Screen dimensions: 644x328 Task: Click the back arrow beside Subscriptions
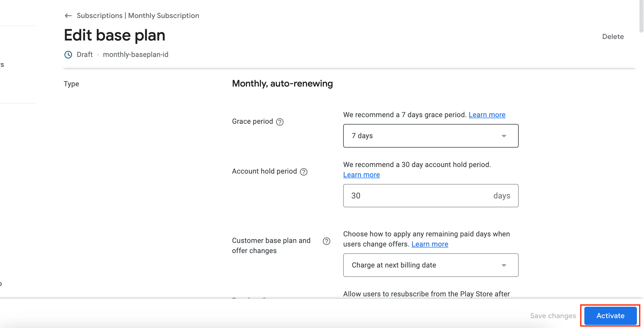(x=68, y=16)
